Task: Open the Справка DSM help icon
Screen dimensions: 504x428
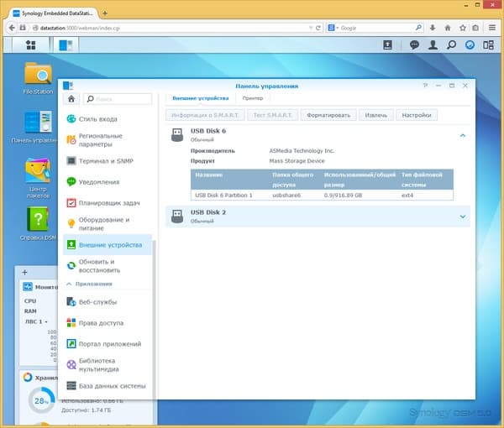Action: (x=38, y=224)
